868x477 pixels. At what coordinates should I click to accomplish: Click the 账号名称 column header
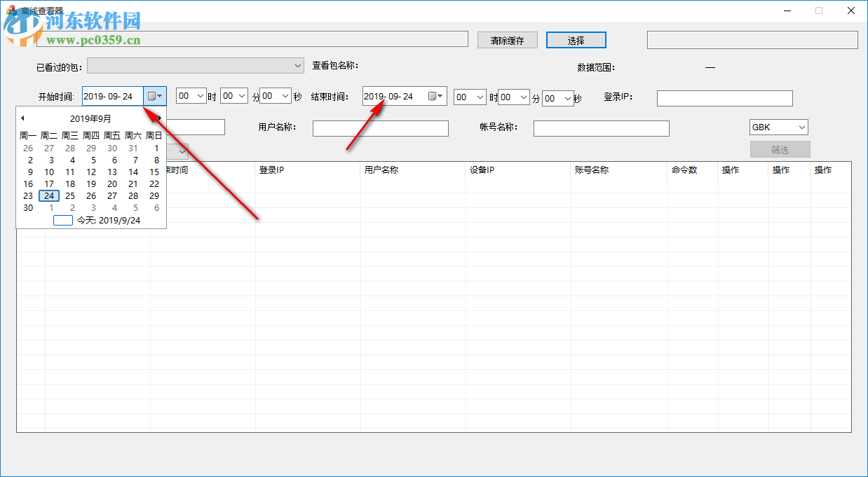pyautogui.click(x=619, y=170)
